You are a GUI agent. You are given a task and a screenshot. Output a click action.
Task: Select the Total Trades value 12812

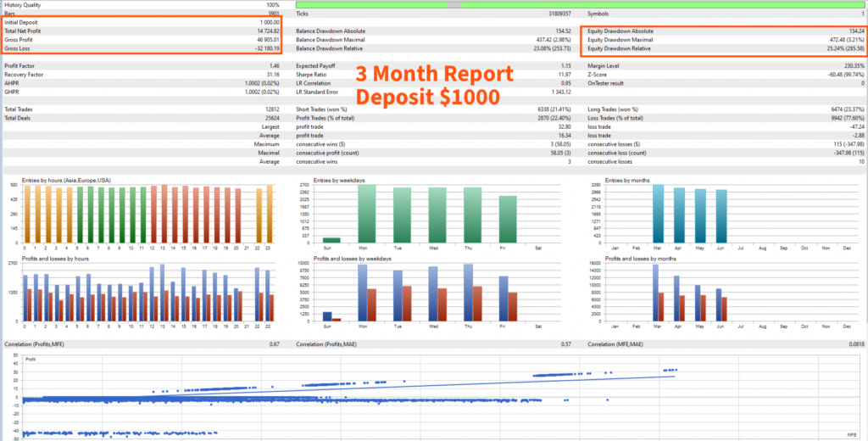[x=273, y=109]
